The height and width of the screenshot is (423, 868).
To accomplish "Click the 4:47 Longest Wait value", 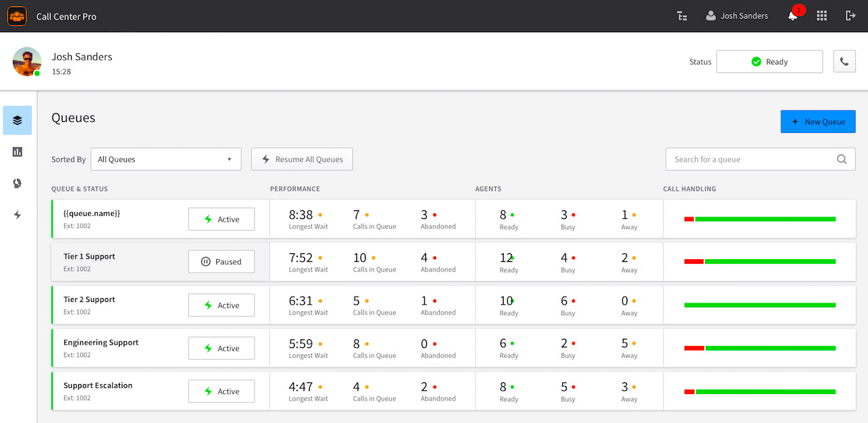I will click(x=301, y=387).
